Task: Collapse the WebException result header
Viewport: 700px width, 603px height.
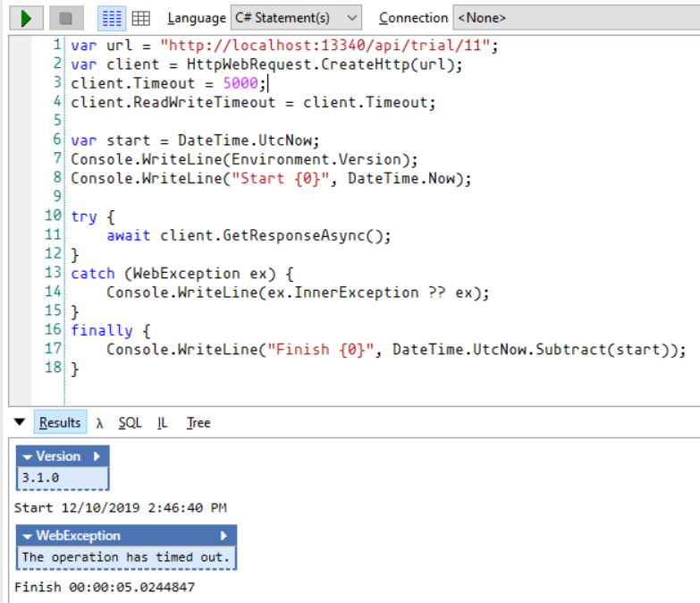Action: click(x=28, y=536)
